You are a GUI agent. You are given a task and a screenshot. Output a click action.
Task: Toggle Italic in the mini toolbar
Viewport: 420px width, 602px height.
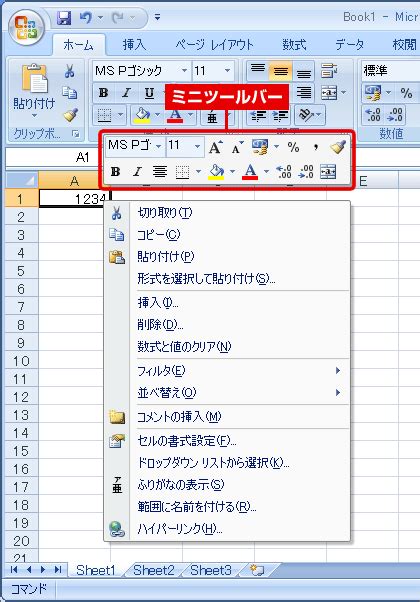pos(137,172)
